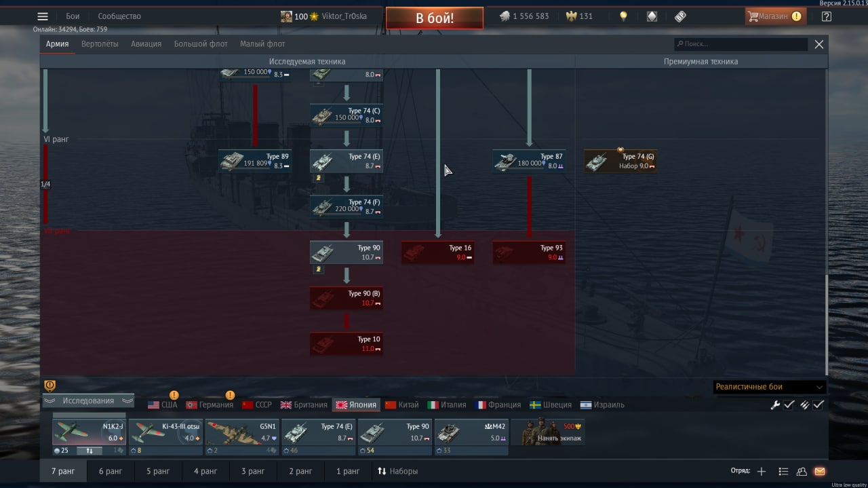Select the Швеция nation tab
This screenshot has height=488, width=868.
pyautogui.click(x=551, y=405)
